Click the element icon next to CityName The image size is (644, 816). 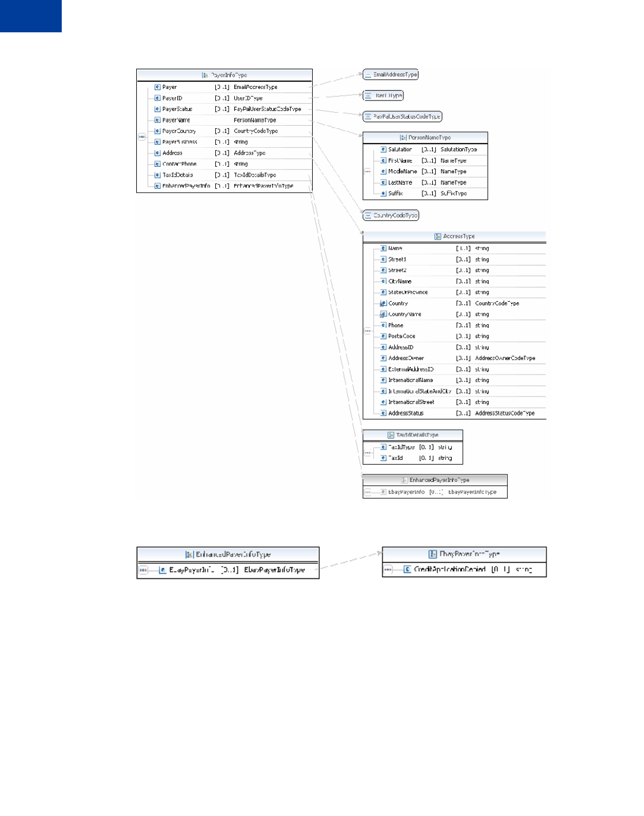[383, 281]
